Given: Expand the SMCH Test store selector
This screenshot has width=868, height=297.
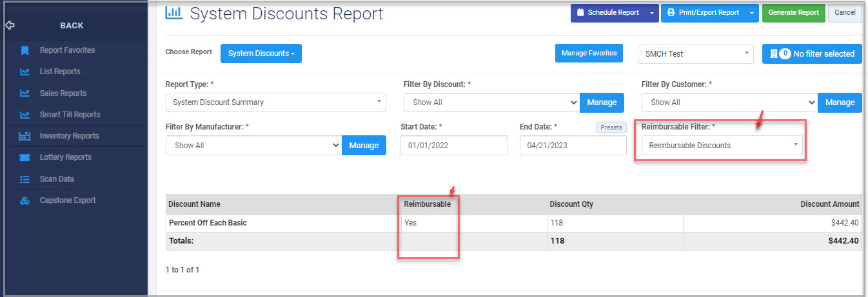Looking at the screenshot, I should [695, 54].
